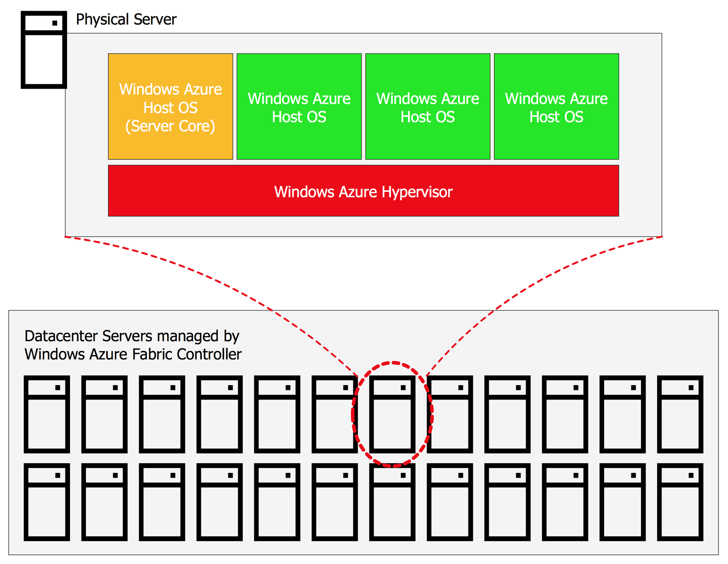
Task: Click the server icon inside the red dashed circle
Action: pos(392,414)
